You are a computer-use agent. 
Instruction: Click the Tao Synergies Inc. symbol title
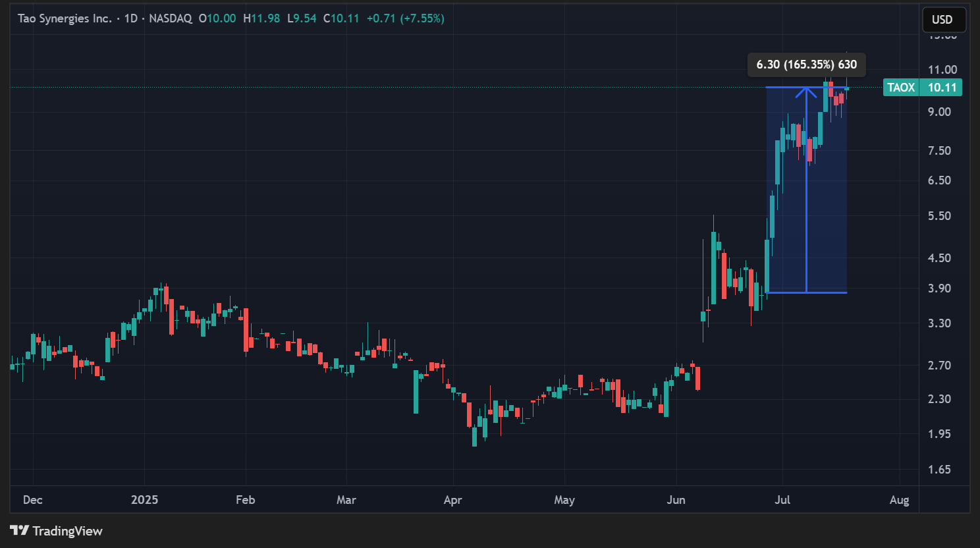[x=65, y=18]
